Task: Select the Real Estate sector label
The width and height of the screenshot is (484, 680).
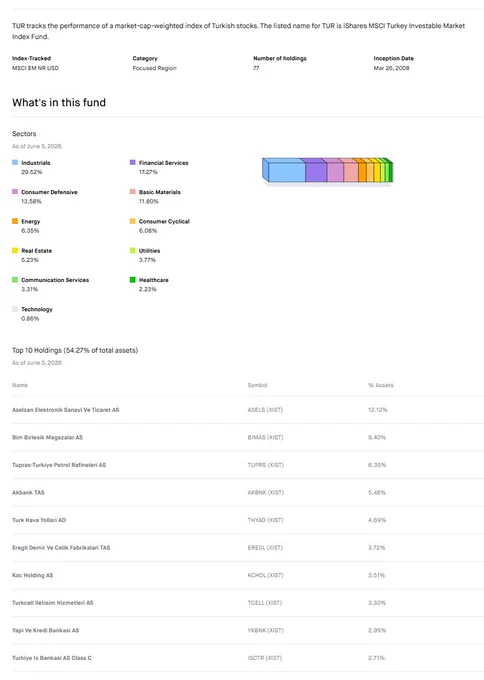Action: tap(36, 251)
